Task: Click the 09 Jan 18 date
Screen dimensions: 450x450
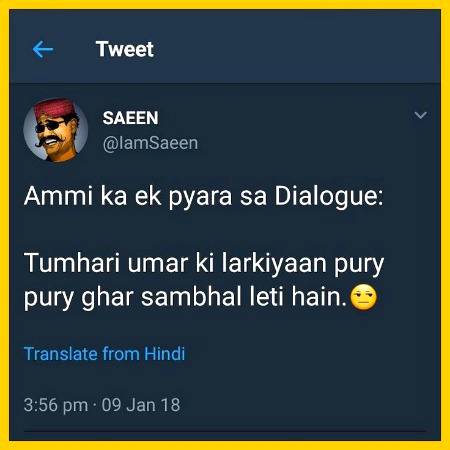Action: (141, 405)
